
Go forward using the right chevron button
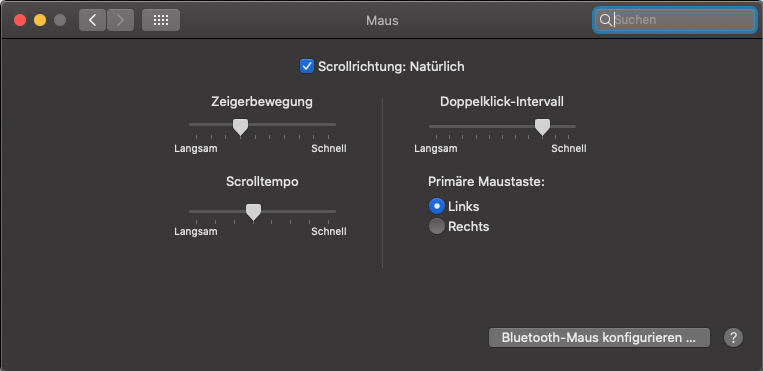[x=120, y=20]
